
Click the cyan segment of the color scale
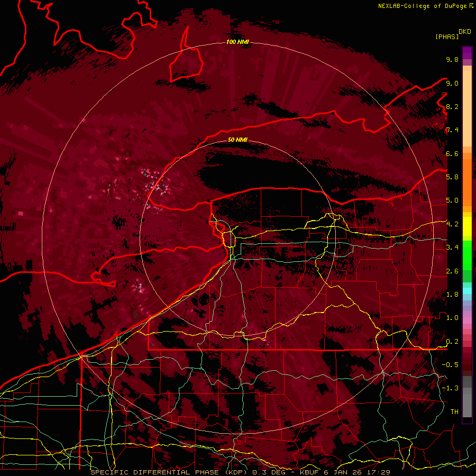click(467, 290)
